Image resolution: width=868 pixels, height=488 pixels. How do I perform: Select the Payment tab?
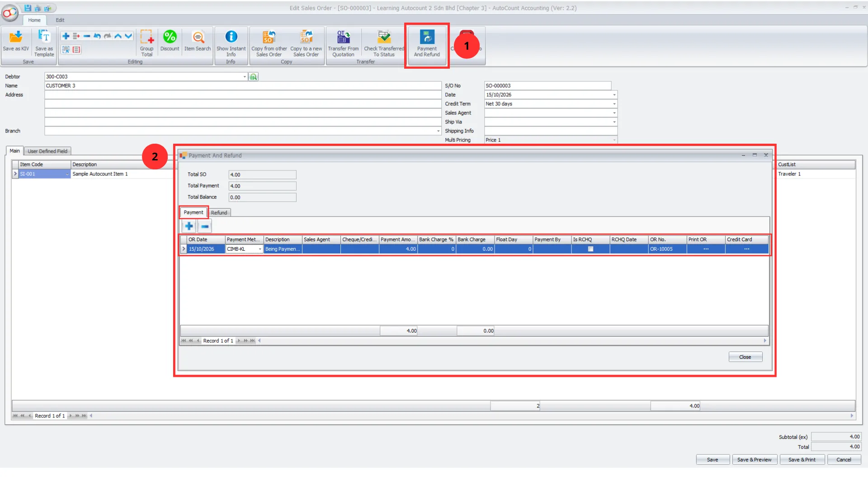point(193,212)
